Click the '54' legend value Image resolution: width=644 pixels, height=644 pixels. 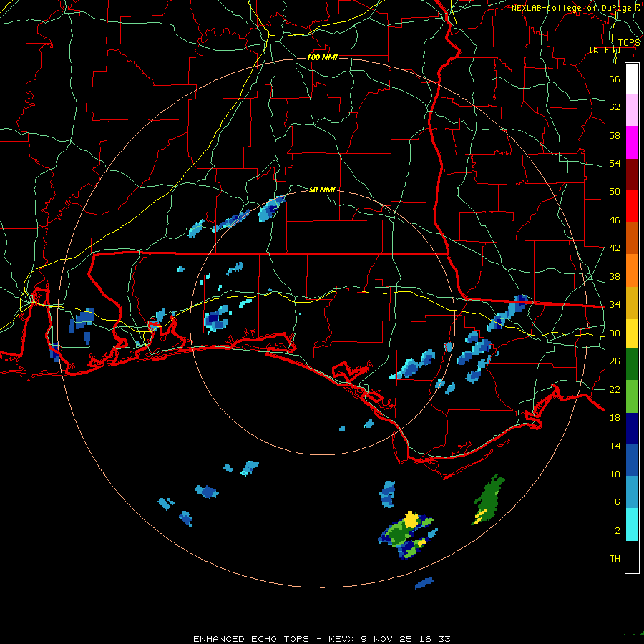(x=615, y=163)
